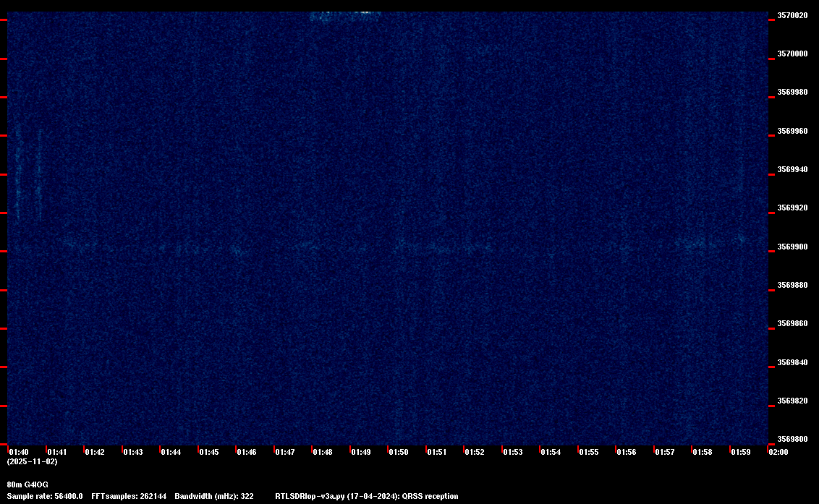The width and height of the screenshot is (819, 504).
Task: Click the 3569960 frequency label
Action: pyautogui.click(x=792, y=131)
